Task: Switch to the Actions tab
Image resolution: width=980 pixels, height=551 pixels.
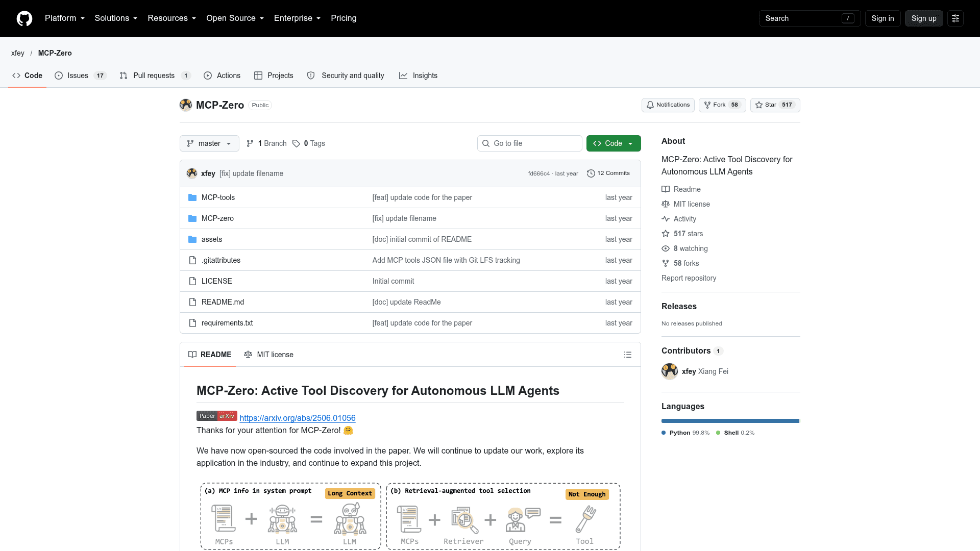Action: [x=222, y=76]
